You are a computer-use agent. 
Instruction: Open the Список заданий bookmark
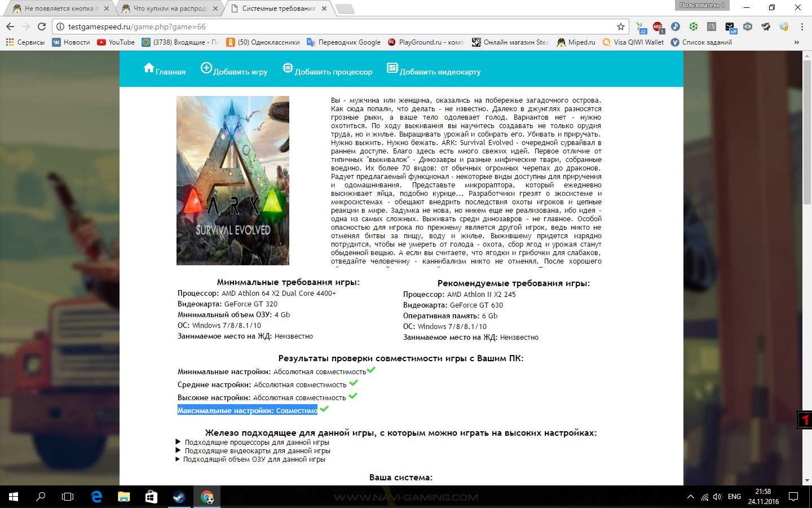(x=701, y=42)
